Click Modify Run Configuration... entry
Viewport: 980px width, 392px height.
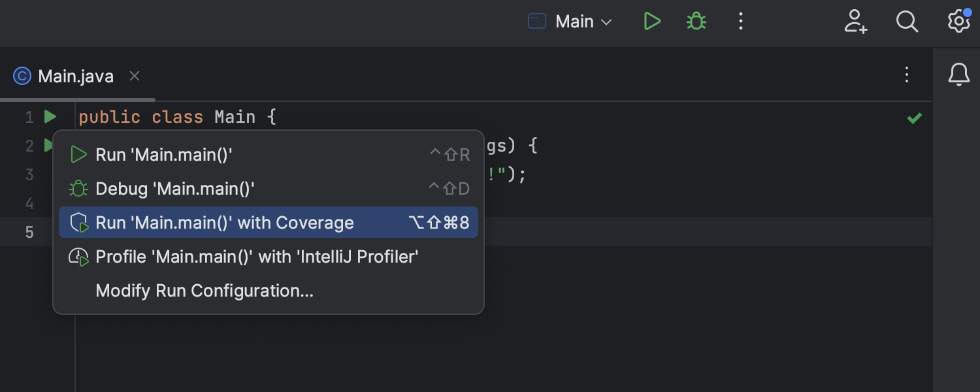[204, 291]
